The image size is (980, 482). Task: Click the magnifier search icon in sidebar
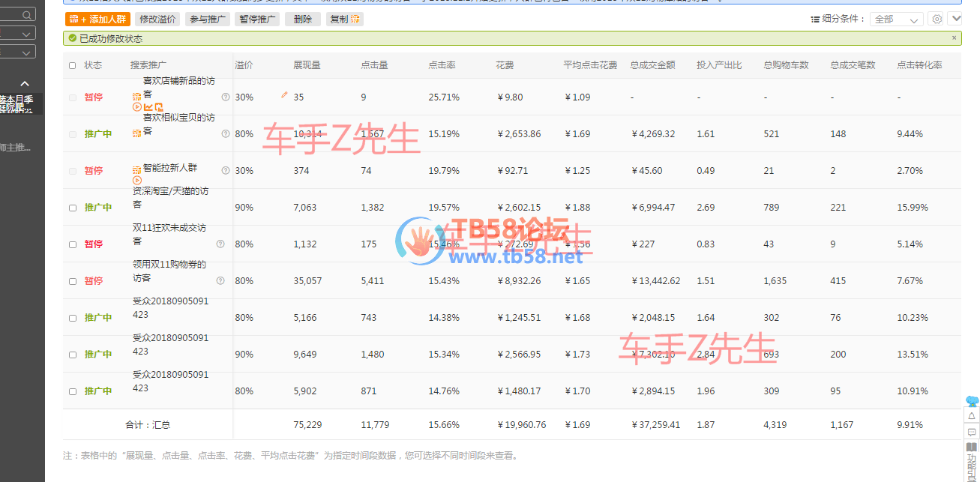click(26, 15)
